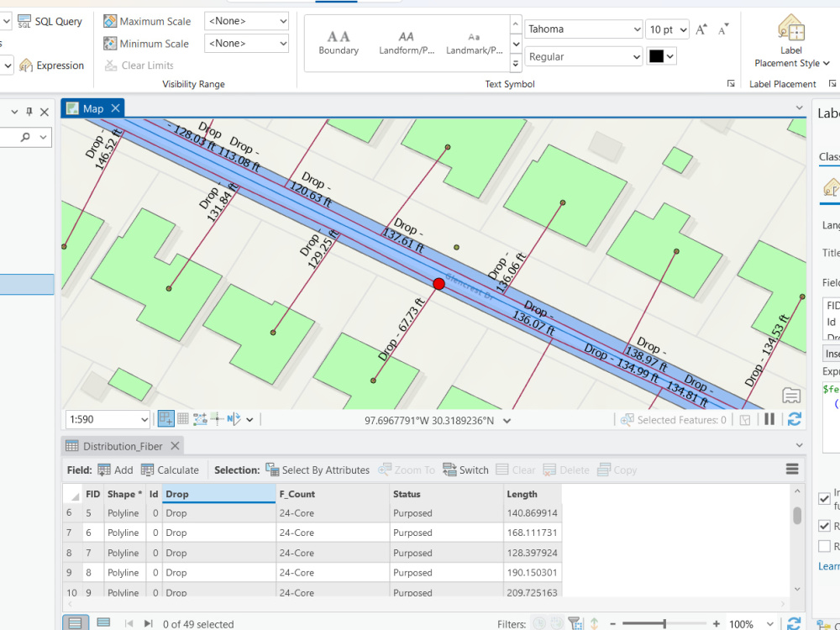Enable the unchecked Label pane checkbox
The height and width of the screenshot is (630, 840).
tap(825, 546)
